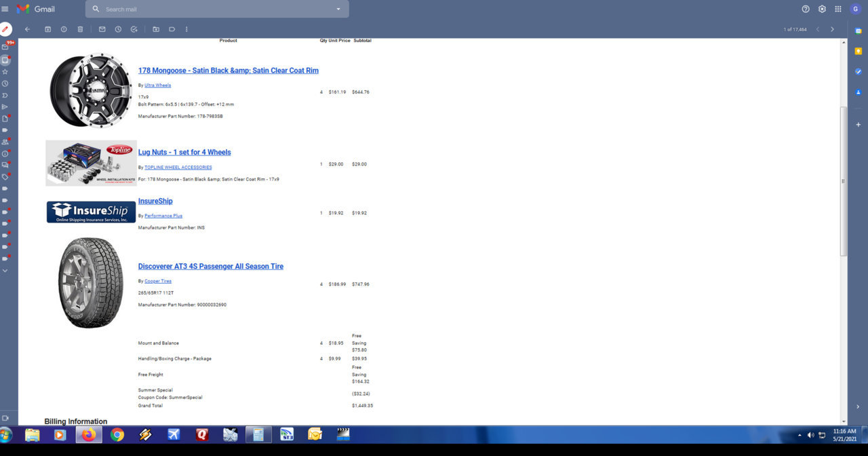
Task: Launch Chrome from the taskbar
Action: (117, 435)
